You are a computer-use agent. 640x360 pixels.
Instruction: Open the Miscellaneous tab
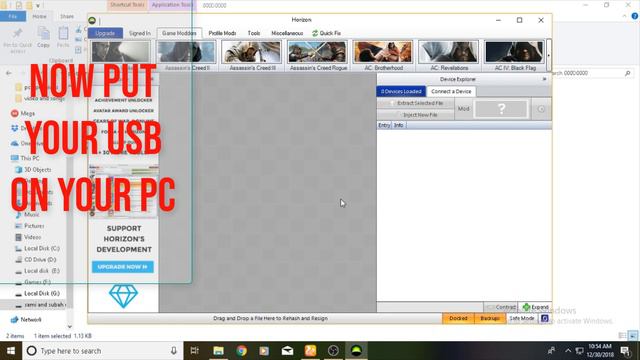[287, 33]
